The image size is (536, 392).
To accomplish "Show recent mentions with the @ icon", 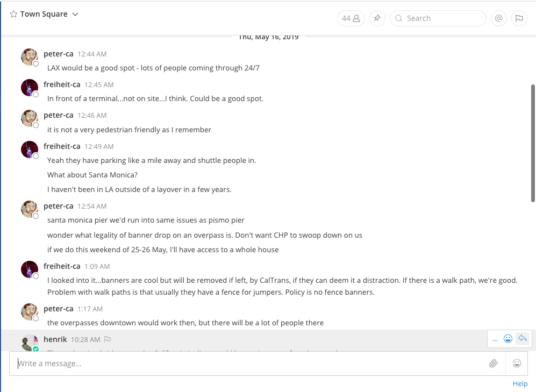I will pos(499,18).
